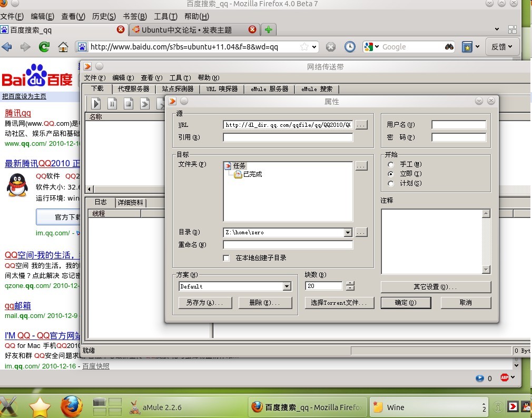Screen dimensions: 532x418
Task: Open the Firefox home page
Action: point(63,47)
